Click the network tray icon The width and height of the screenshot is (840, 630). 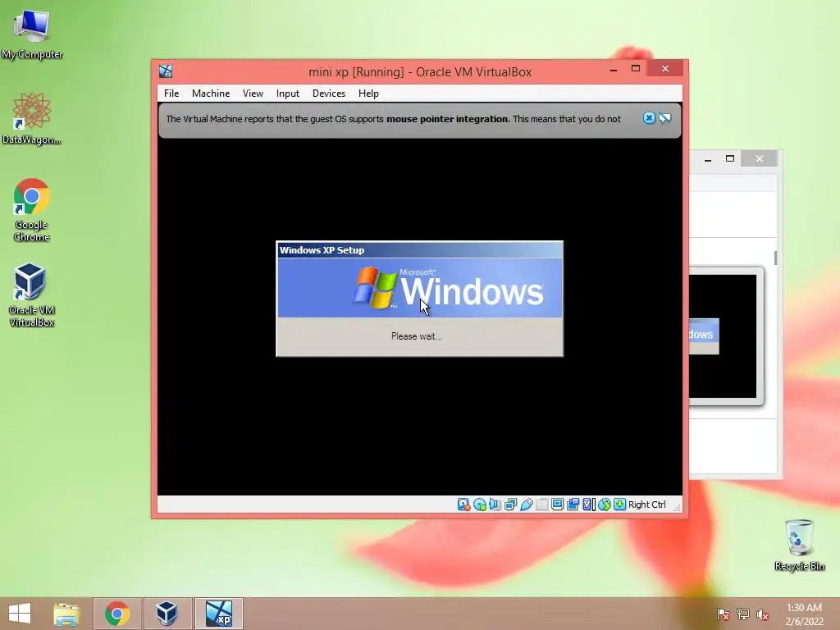(x=743, y=614)
